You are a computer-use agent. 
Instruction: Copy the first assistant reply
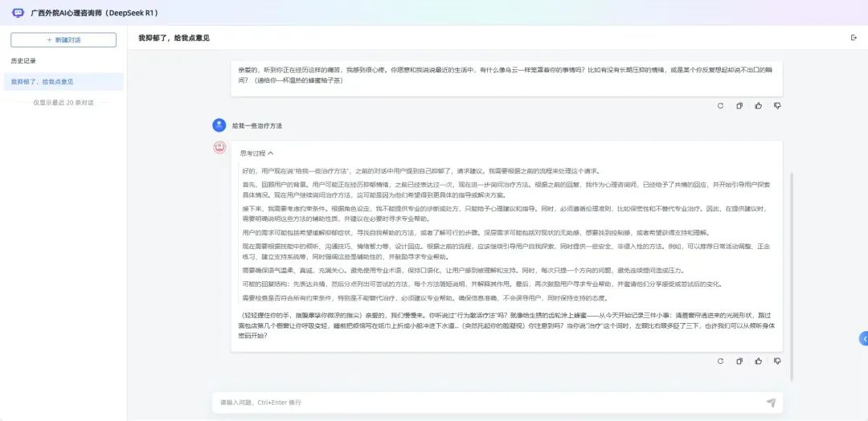click(x=739, y=105)
